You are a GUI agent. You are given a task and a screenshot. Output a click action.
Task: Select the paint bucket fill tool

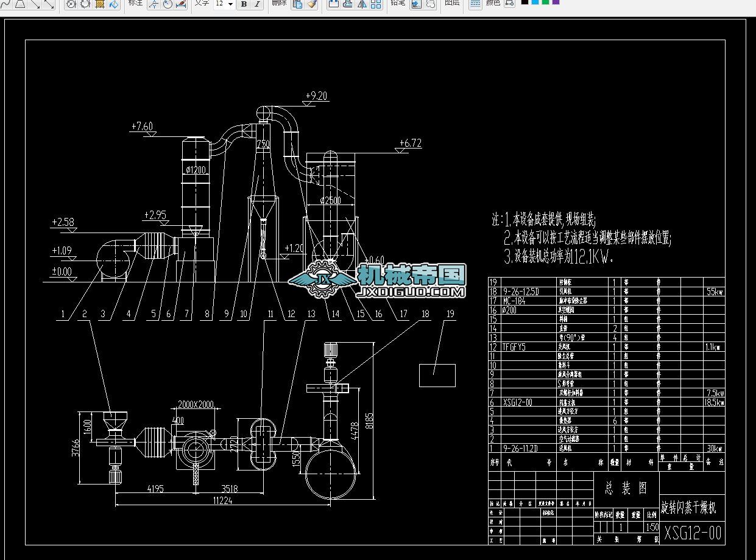(x=114, y=4)
